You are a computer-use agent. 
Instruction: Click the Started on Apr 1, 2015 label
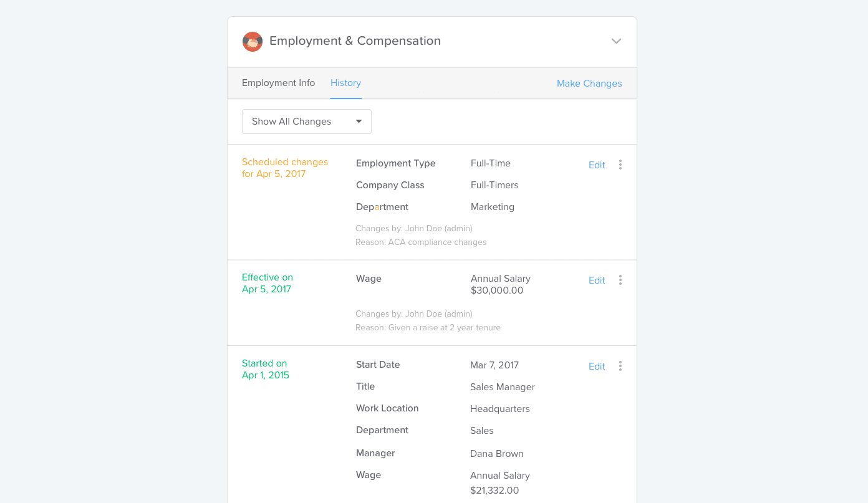[x=265, y=369]
